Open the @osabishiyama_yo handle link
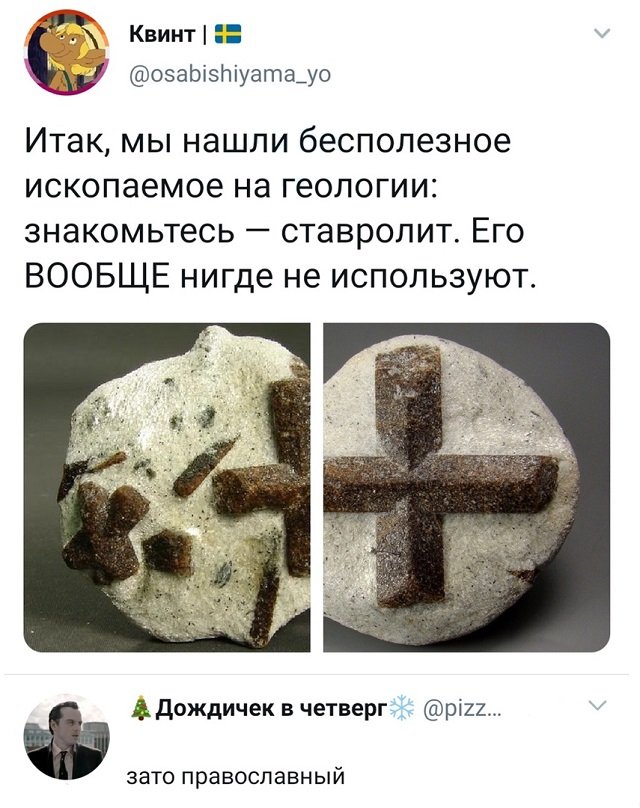640x808 pixels. click(x=229, y=74)
